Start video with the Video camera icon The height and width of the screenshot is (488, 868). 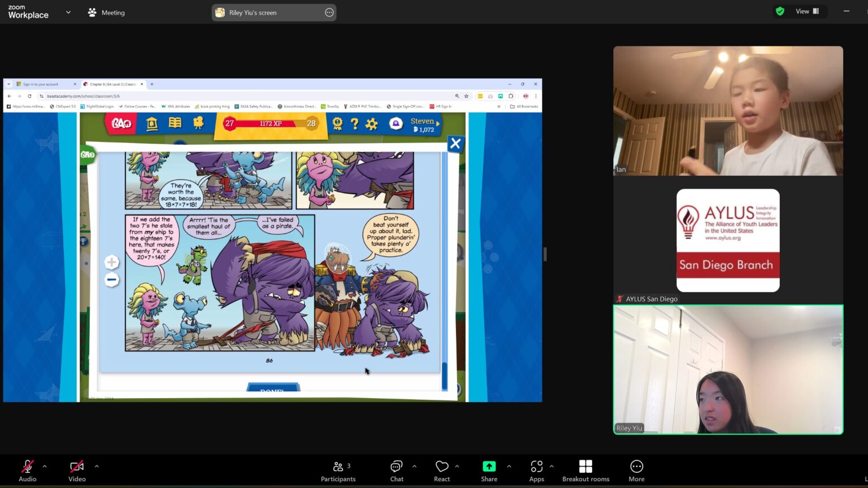point(77,470)
